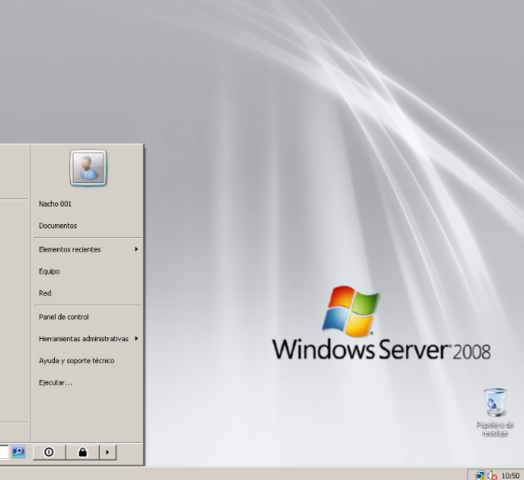Open Documentos from the Start menu

click(x=58, y=226)
